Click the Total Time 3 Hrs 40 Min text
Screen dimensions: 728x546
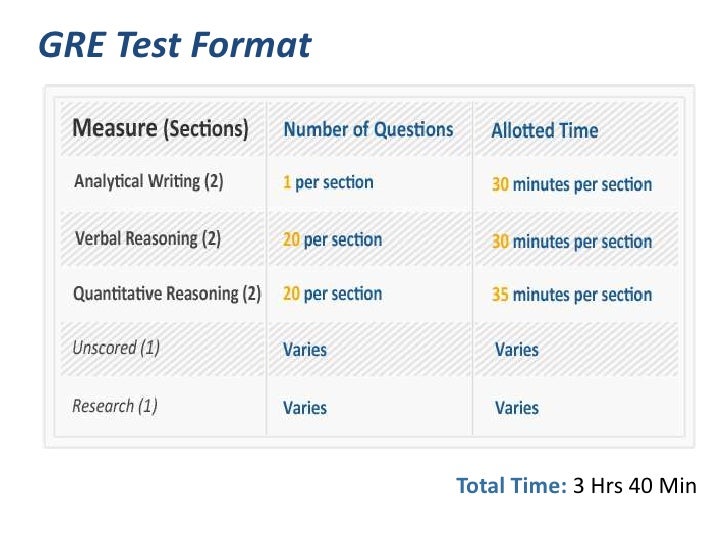pos(575,486)
